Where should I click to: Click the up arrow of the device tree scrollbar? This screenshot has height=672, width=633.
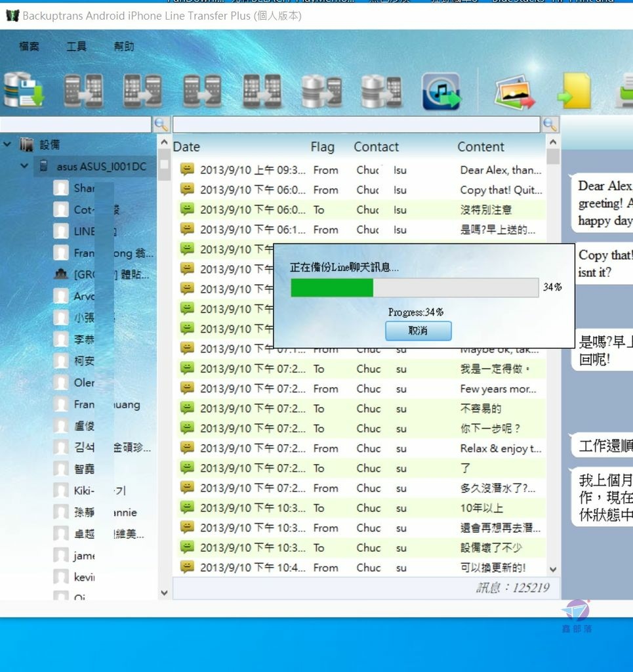point(164,142)
